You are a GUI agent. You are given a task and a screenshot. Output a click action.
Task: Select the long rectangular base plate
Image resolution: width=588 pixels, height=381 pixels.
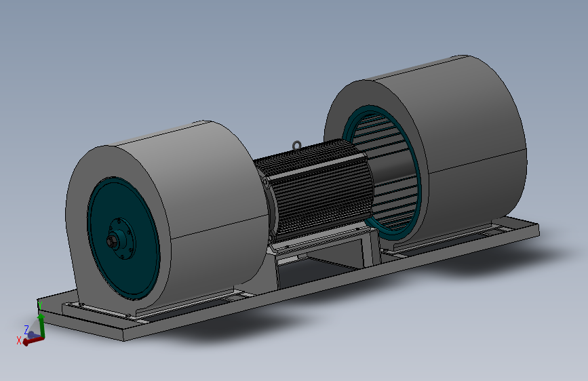click(x=289, y=285)
